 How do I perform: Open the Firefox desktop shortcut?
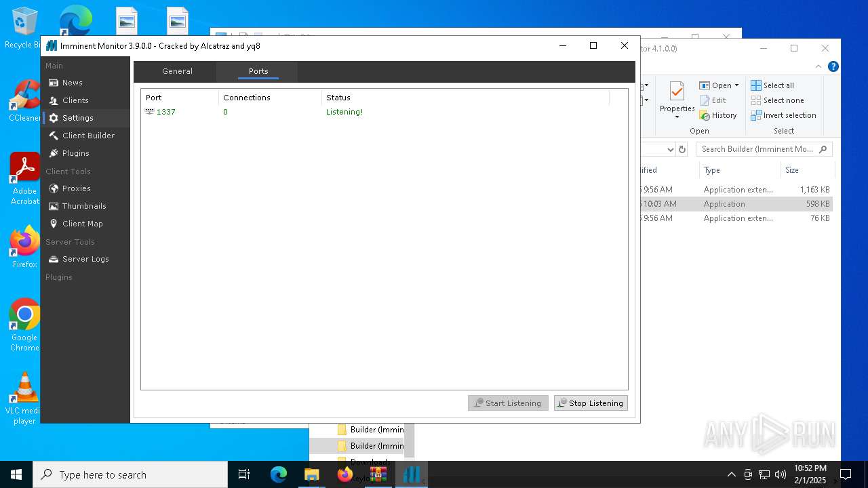pyautogui.click(x=24, y=247)
